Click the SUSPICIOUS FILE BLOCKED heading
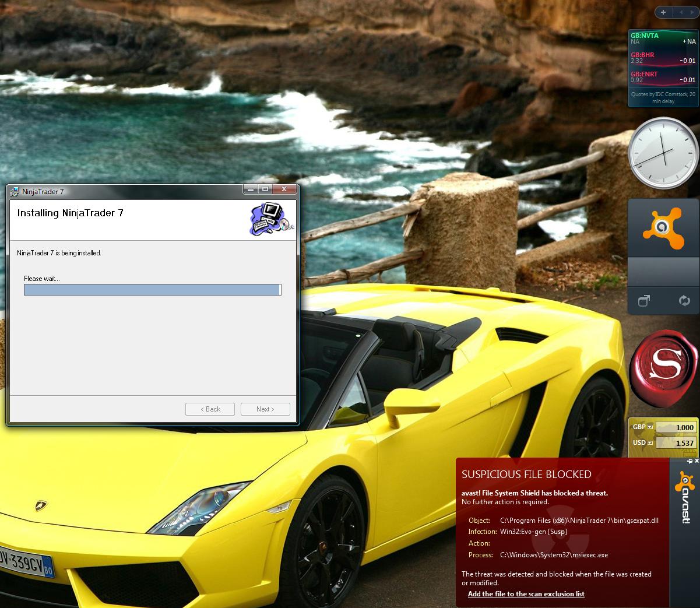This screenshot has width=700, height=608. click(526, 475)
